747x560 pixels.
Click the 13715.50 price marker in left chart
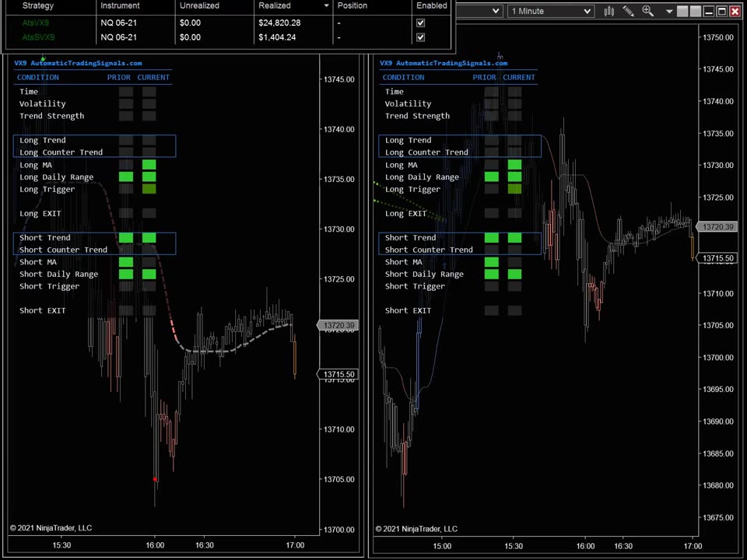coord(338,374)
